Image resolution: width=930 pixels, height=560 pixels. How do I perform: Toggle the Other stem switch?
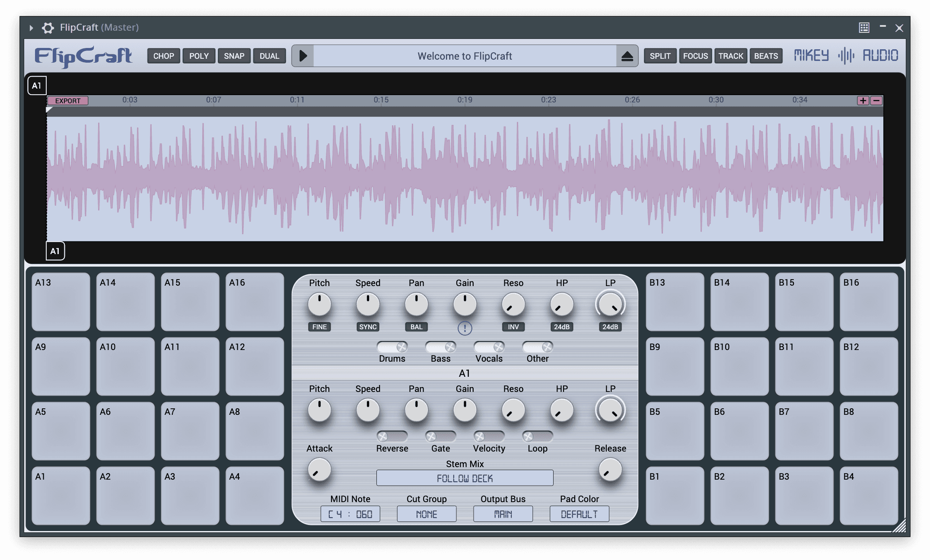pos(537,347)
